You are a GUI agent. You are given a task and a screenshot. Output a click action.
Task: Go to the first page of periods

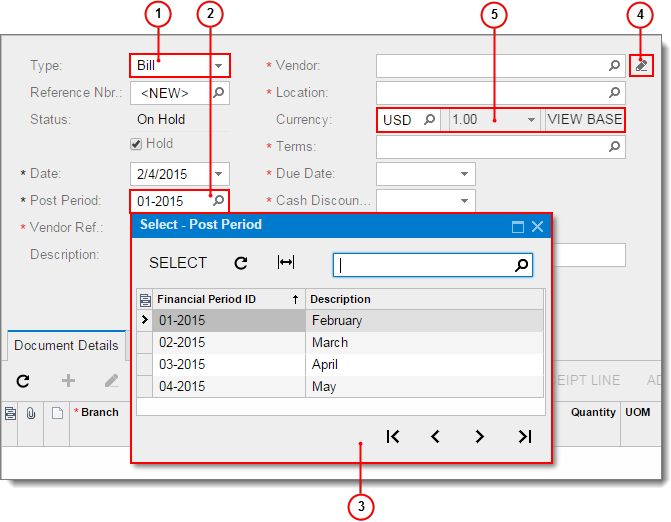click(x=393, y=436)
